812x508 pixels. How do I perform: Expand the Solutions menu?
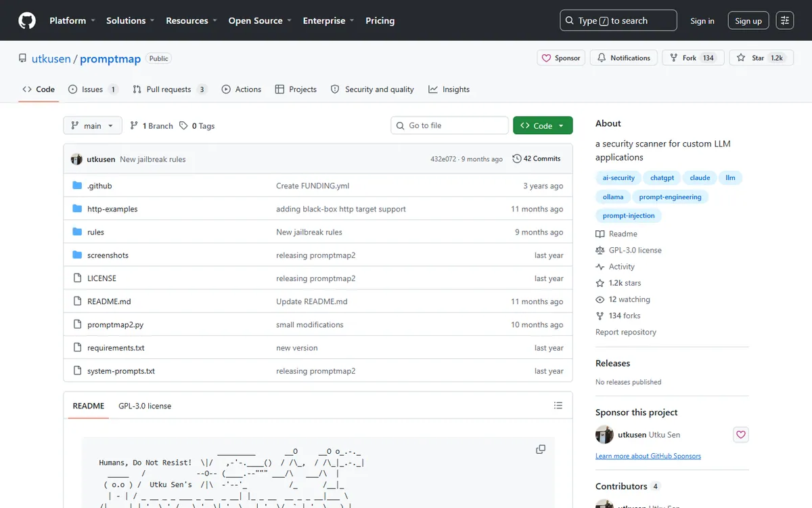click(x=131, y=20)
